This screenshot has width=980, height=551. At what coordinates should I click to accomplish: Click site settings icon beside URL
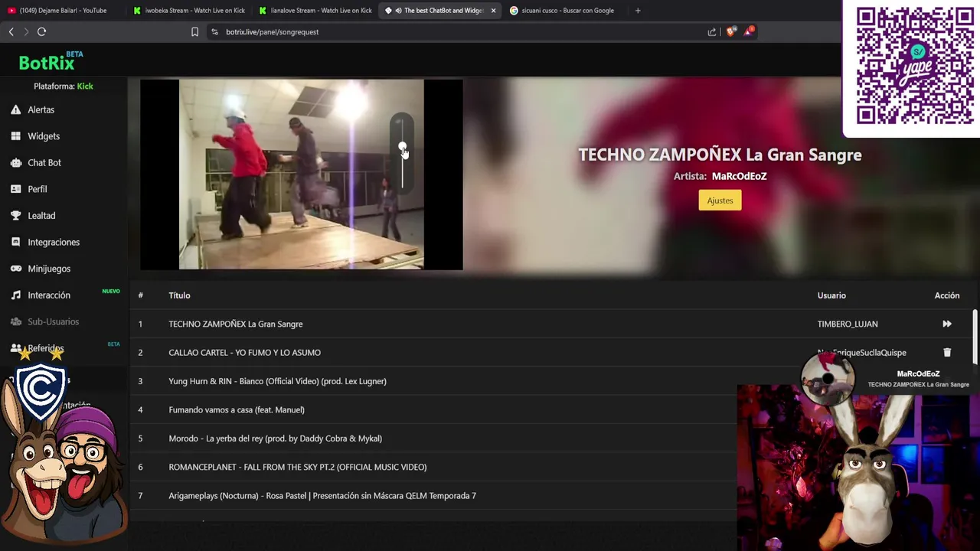(x=214, y=32)
